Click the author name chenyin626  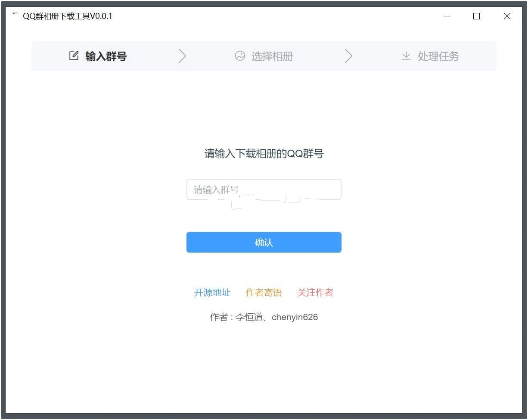click(x=295, y=317)
